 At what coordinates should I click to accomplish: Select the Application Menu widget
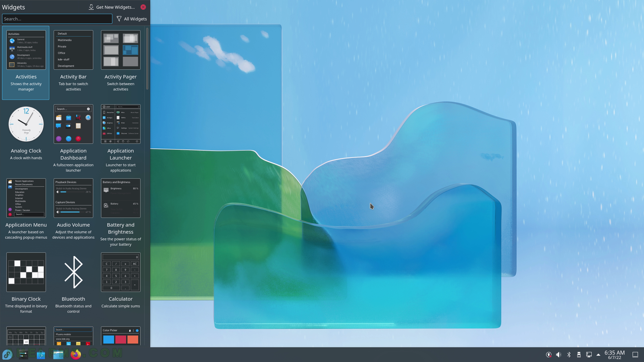click(x=26, y=211)
